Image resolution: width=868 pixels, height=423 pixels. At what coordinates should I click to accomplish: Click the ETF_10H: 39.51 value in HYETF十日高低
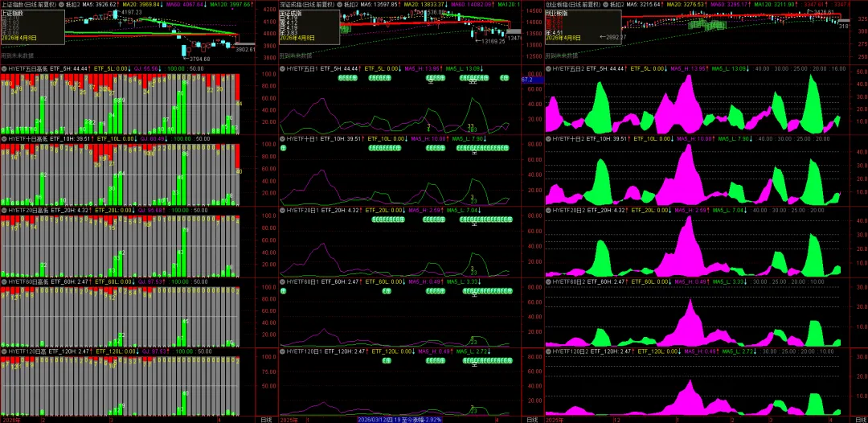pos(69,138)
